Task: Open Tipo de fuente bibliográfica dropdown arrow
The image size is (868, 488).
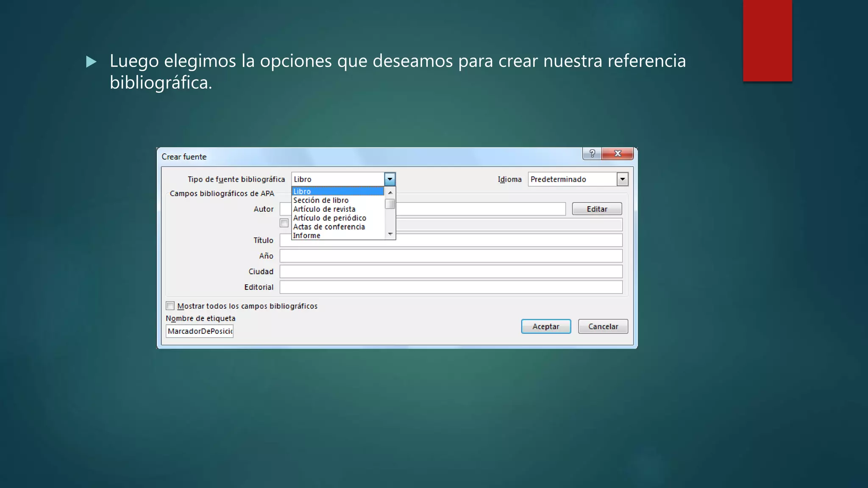Action: pos(389,179)
